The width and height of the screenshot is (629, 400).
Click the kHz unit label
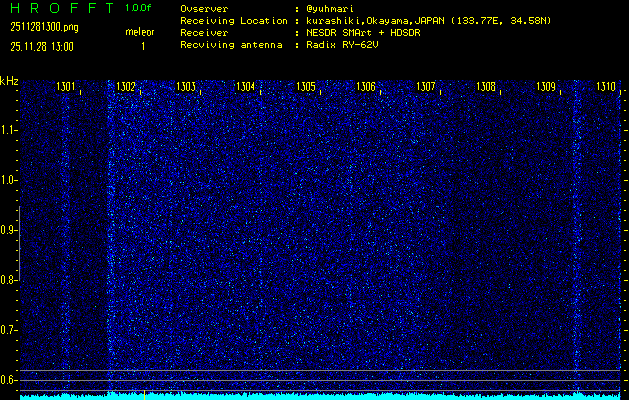9,81
